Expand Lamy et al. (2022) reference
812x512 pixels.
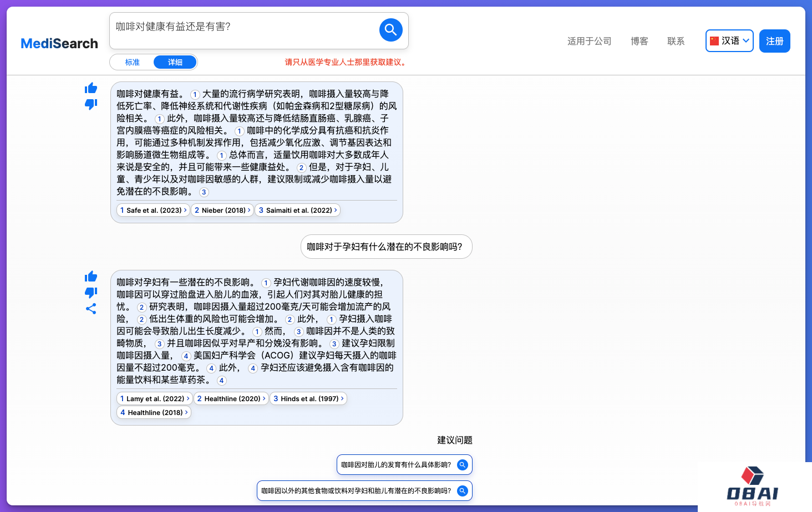click(x=155, y=399)
